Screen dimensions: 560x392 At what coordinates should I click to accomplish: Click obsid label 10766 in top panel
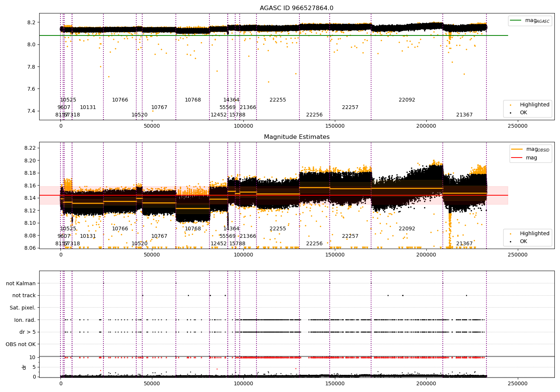[120, 100]
